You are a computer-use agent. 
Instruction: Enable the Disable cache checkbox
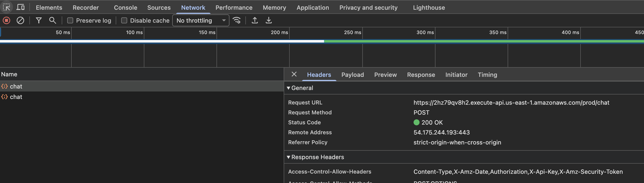[124, 20]
